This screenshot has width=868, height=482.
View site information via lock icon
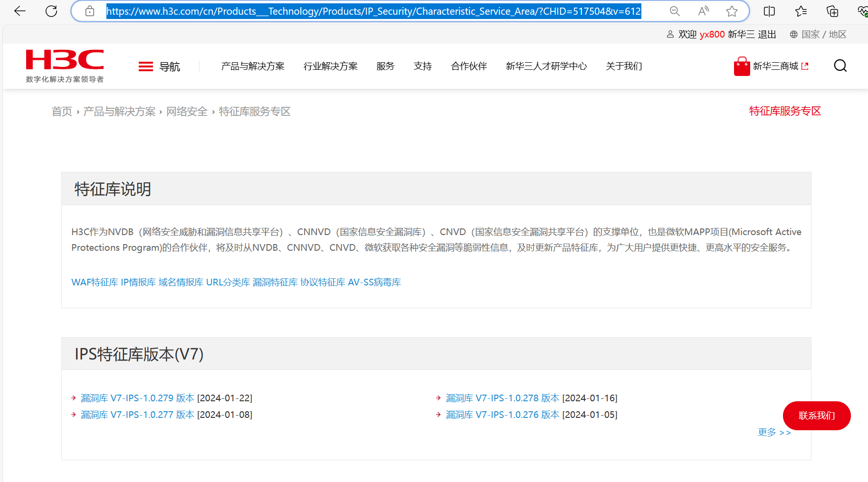coord(90,11)
